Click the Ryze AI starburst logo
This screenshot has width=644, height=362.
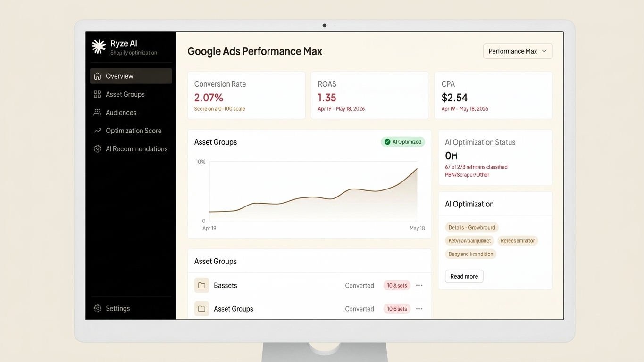click(99, 47)
